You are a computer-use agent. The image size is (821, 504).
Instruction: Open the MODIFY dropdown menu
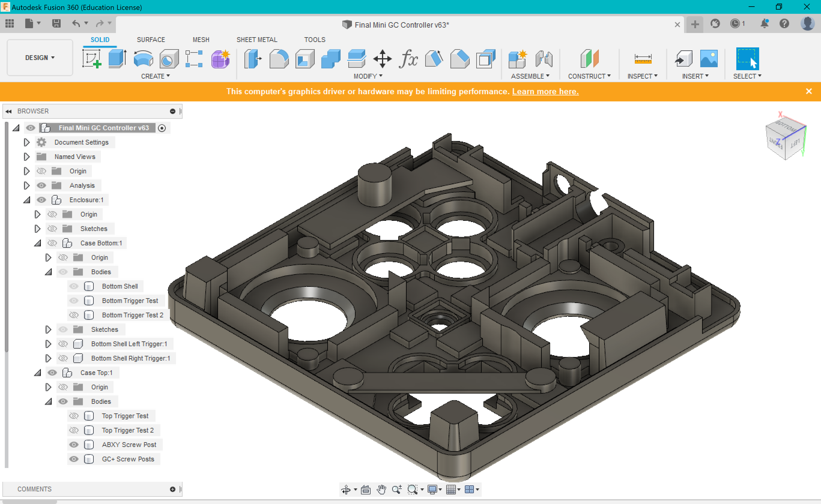(x=367, y=76)
